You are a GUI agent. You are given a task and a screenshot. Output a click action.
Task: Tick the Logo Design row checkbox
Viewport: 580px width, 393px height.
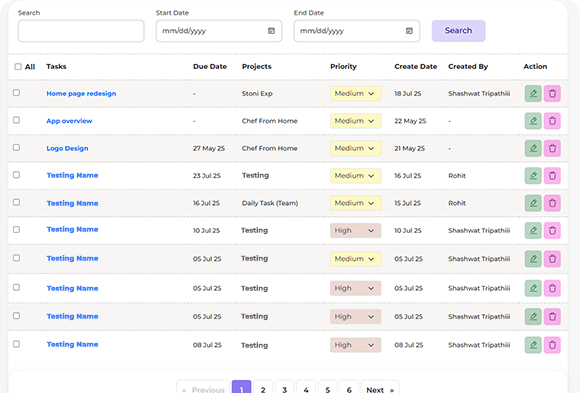pyautogui.click(x=16, y=147)
